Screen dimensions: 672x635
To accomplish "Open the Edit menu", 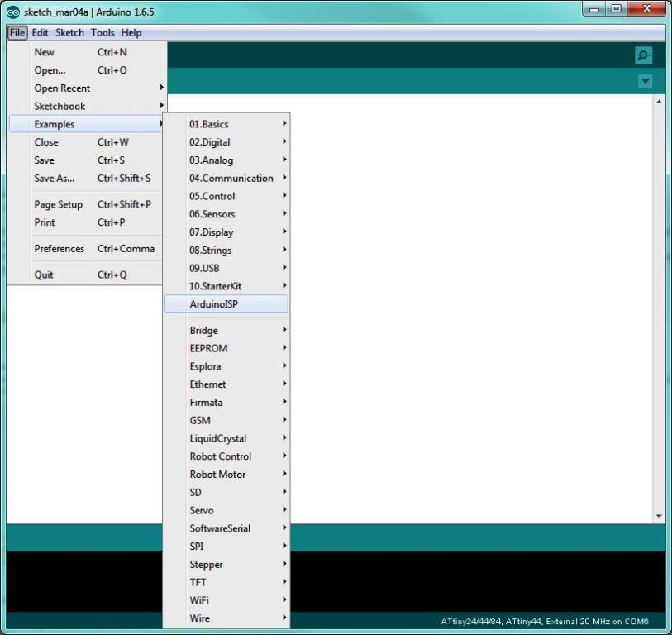I will tap(40, 32).
